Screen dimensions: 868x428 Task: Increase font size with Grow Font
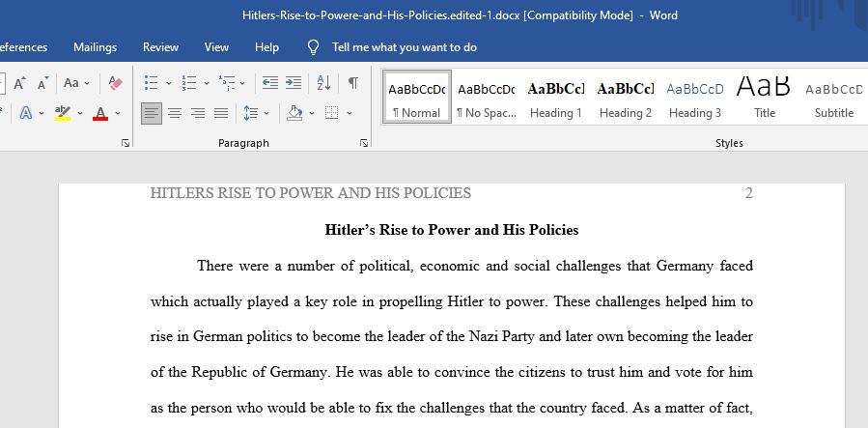click(19, 84)
